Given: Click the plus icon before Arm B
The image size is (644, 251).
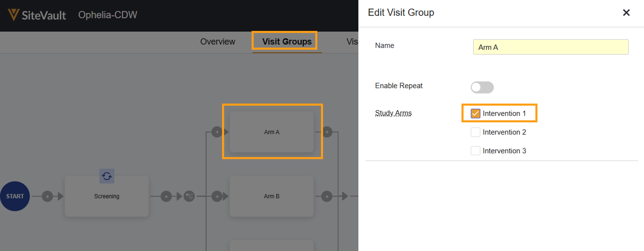Looking at the screenshot, I should pyautogui.click(x=217, y=196).
